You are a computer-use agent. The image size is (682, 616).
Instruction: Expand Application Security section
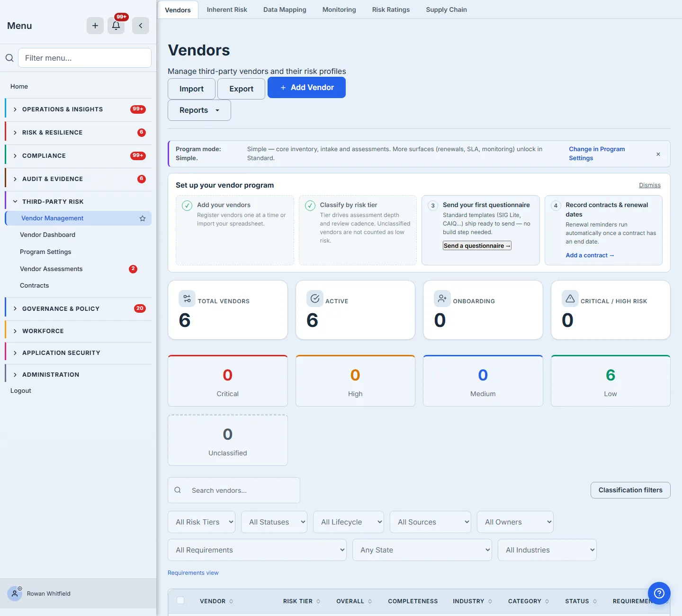[78, 353]
